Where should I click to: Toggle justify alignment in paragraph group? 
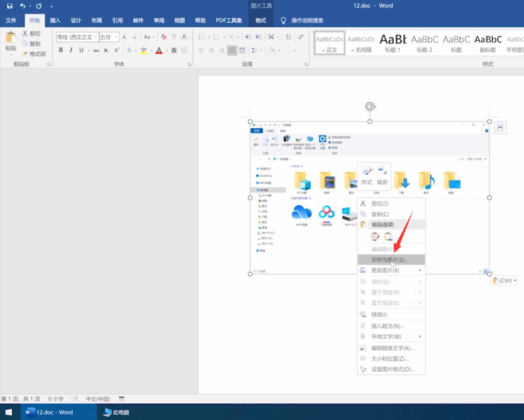pos(232,50)
